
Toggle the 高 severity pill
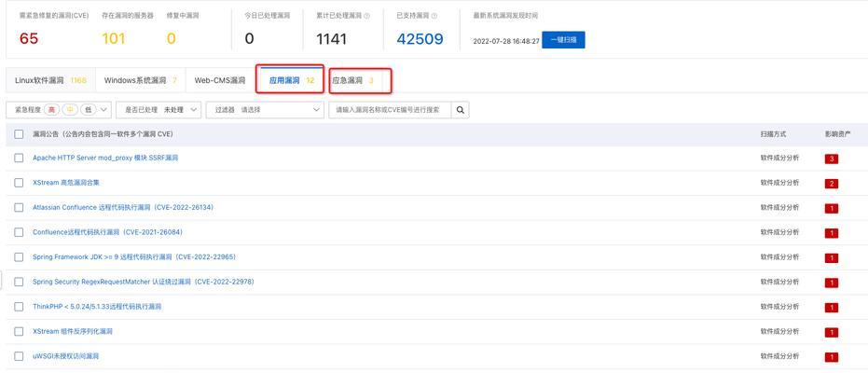click(51, 110)
